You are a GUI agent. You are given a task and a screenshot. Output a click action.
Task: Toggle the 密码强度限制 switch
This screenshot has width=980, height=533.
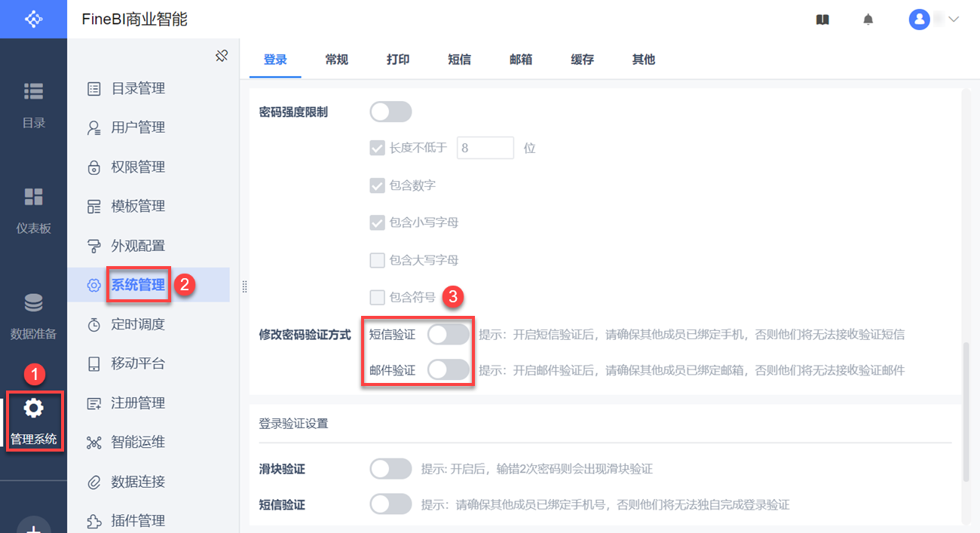pos(390,112)
